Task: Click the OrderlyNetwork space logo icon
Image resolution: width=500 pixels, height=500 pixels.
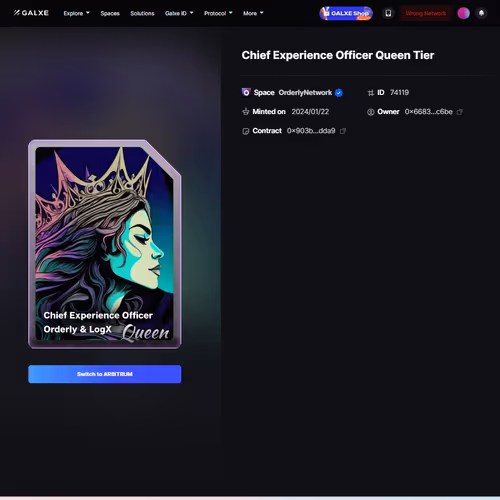Action: tap(246, 92)
